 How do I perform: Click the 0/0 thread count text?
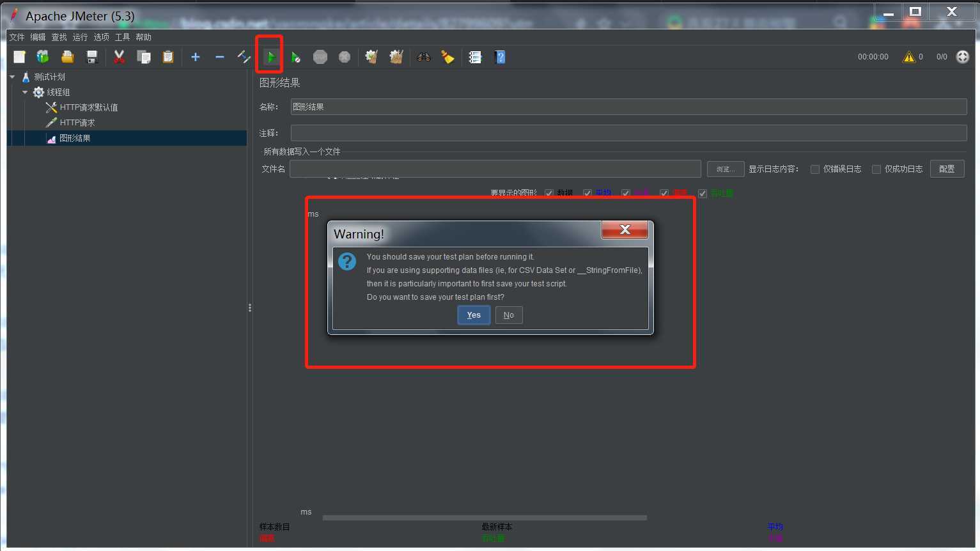pyautogui.click(x=942, y=57)
